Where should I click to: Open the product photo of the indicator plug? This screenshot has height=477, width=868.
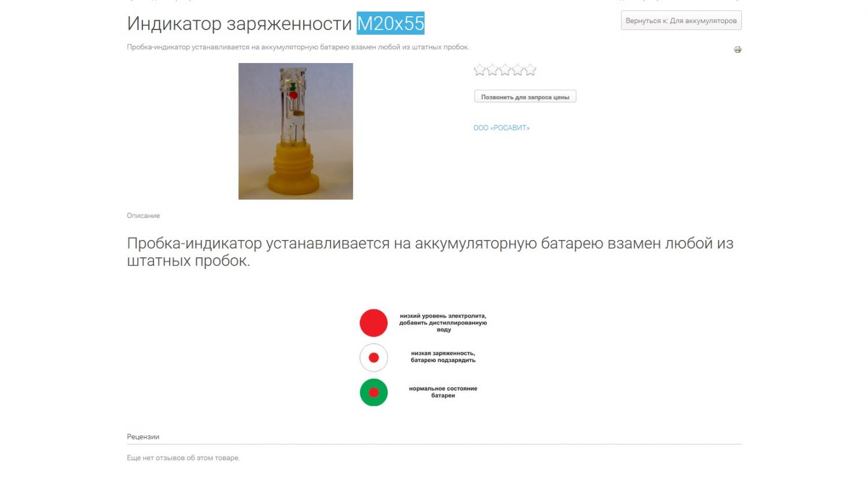point(296,131)
